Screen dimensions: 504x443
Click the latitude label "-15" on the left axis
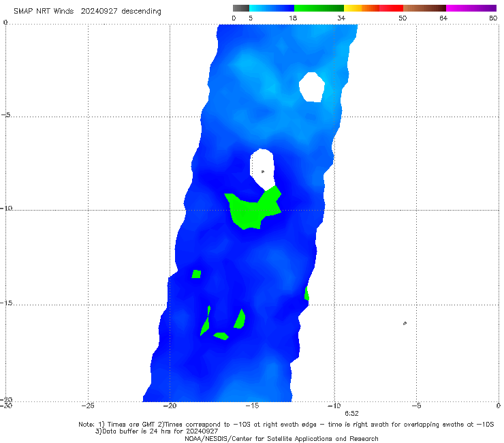[6, 303]
